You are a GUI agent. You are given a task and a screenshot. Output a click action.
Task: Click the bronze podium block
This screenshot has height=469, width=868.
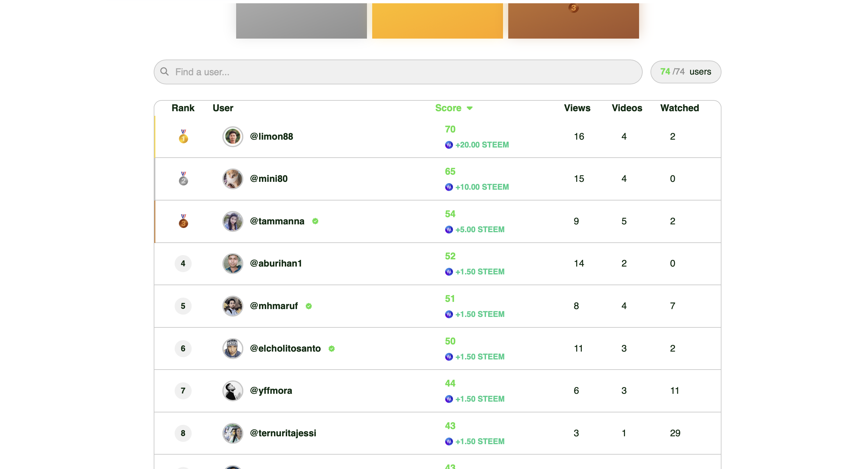pos(573,21)
